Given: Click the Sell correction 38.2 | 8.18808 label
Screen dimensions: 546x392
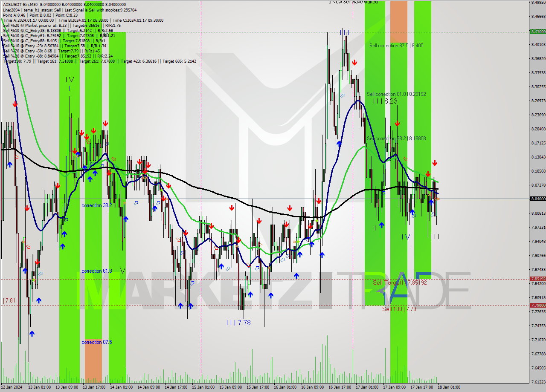Looking at the screenshot, I should (396, 138).
